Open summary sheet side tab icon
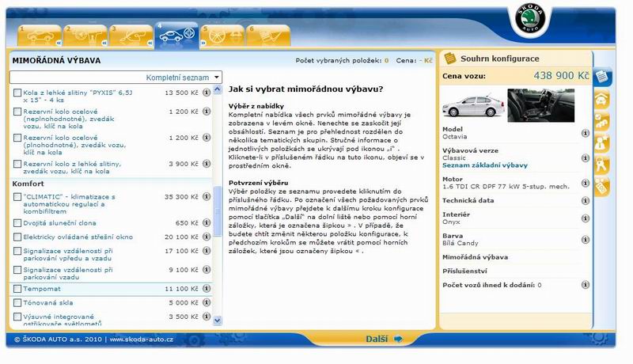This screenshot has width=633, height=364. tap(603, 77)
